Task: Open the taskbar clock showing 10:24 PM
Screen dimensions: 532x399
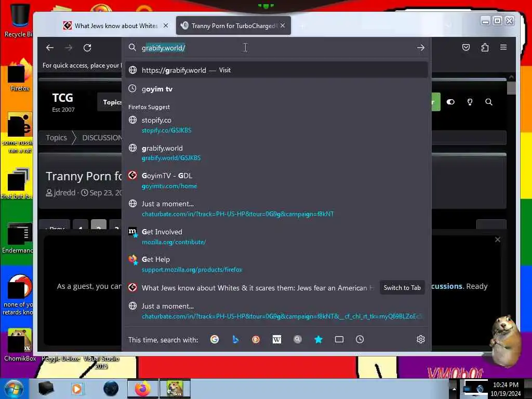Action: tap(506, 389)
